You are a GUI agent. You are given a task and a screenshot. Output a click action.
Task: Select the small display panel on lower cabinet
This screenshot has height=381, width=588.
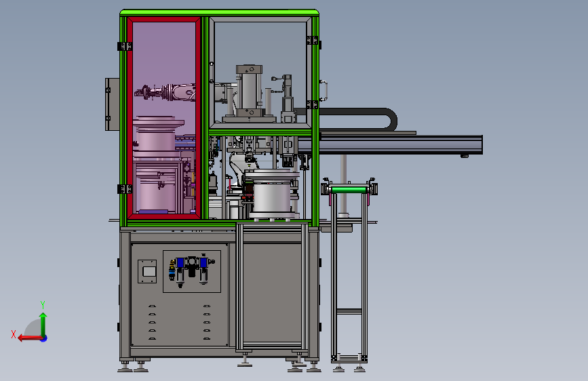147,271
